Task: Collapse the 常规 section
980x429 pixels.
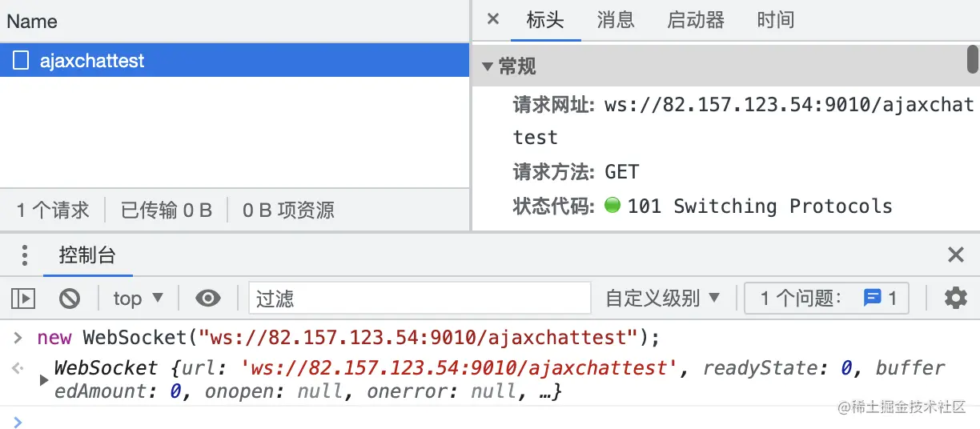Action: [488, 67]
